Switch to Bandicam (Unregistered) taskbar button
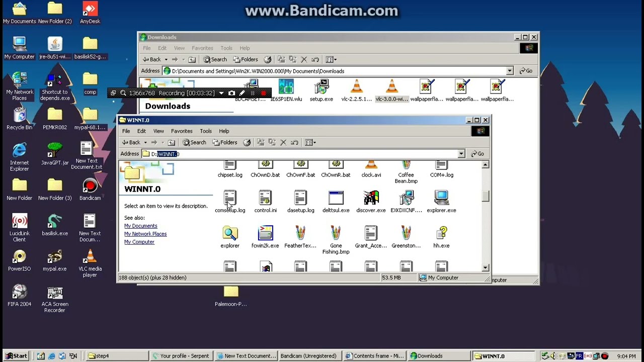This screenshot has height=362, width=644. click(x=309, y=356)
